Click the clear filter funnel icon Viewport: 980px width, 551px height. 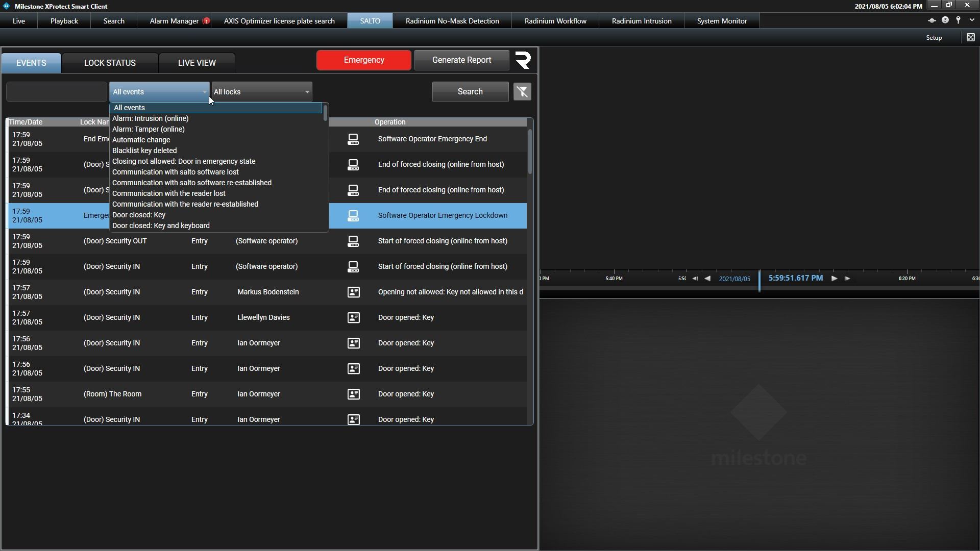(522, 92)
